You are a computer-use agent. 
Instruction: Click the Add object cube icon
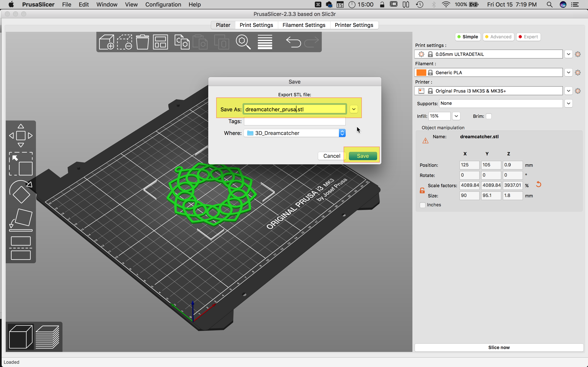pos(106,42)
